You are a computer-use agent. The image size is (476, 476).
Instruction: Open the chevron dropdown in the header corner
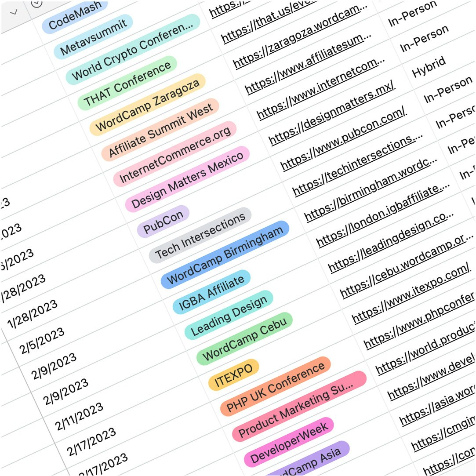pos(14,12)
